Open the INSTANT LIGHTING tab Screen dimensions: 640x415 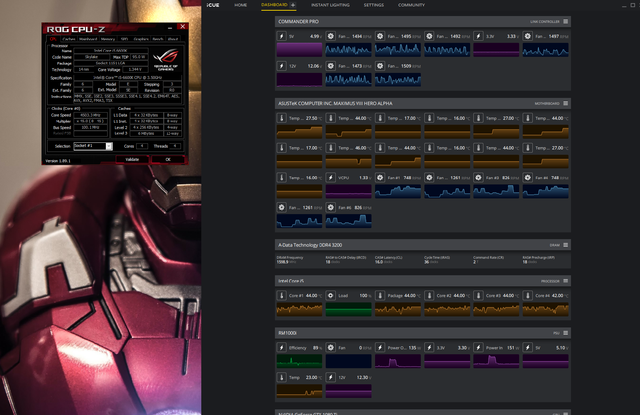[x=330, y=5]
